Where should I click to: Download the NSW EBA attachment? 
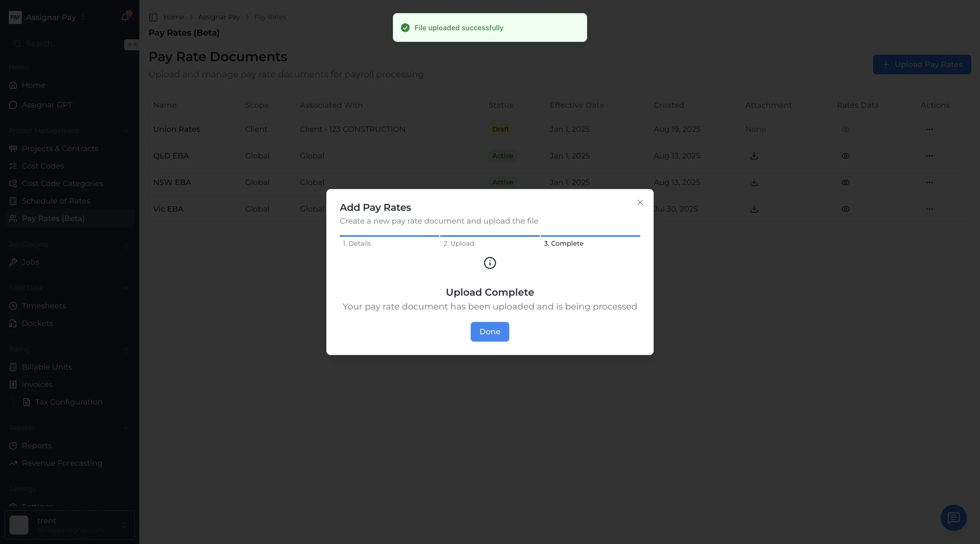click(x=754, y=182)
